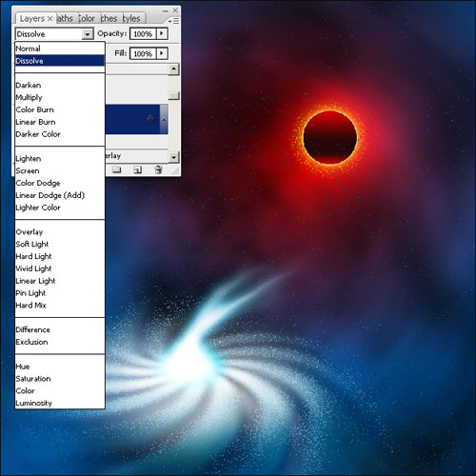Select the Darken blend mode
476x476 pixels.
click(60, 85)
